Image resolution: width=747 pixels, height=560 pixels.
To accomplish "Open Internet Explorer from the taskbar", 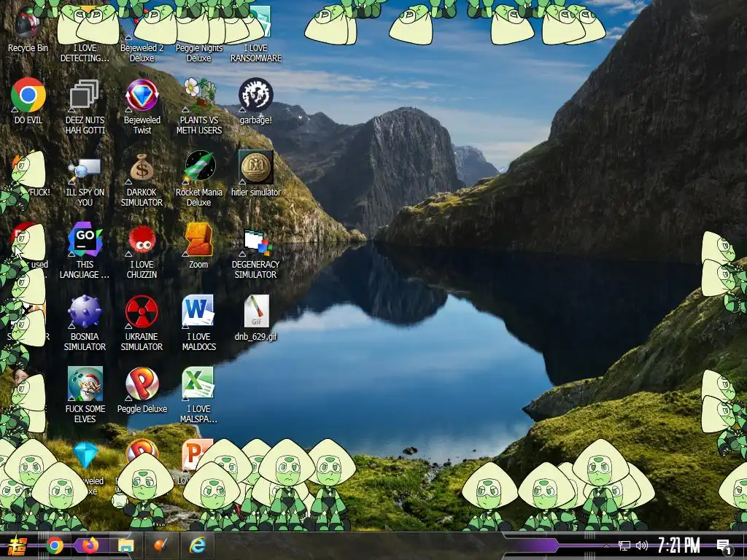I will click(x=197, y=545).
